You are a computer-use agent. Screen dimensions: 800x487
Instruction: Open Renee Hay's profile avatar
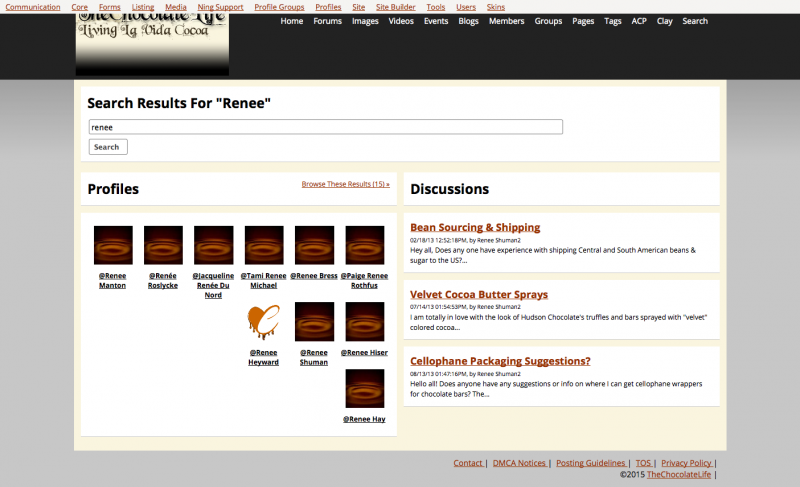point(365,389)
